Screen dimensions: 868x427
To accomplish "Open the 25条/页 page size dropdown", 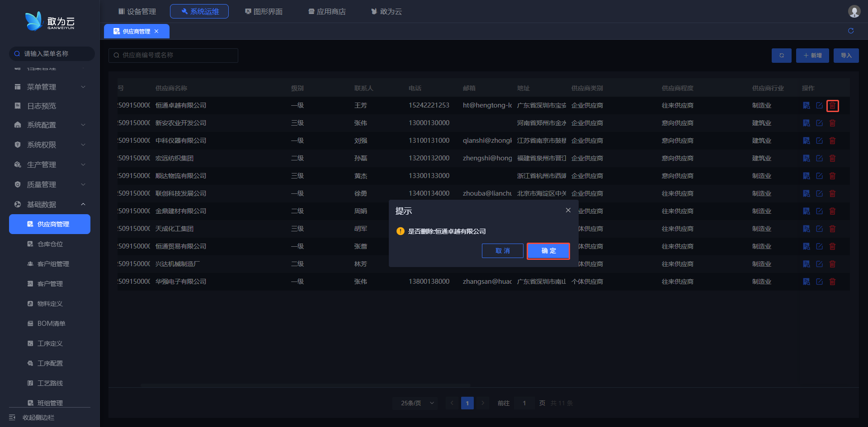I will point(415,403).
